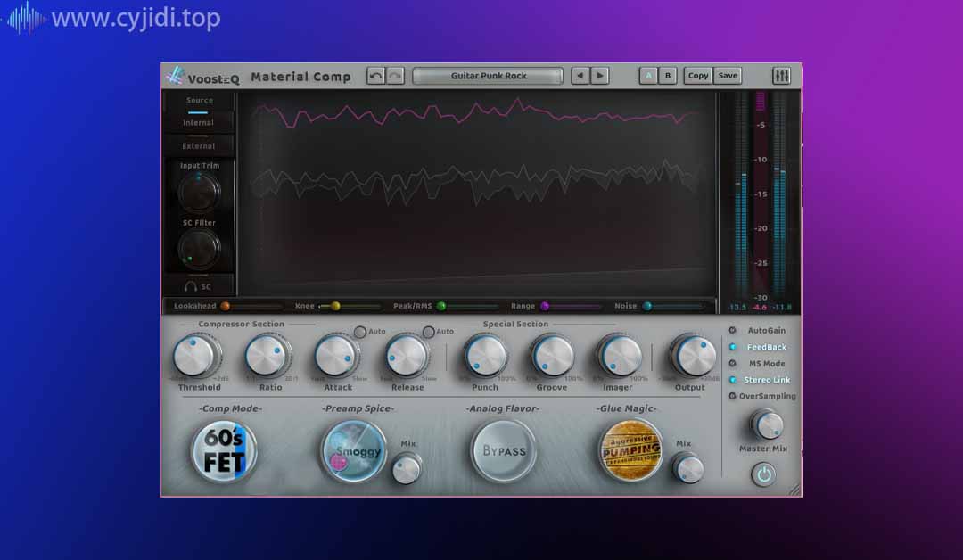Screen dimensions: 963x560
Task: Click the Source label
Action: point(200,100)
